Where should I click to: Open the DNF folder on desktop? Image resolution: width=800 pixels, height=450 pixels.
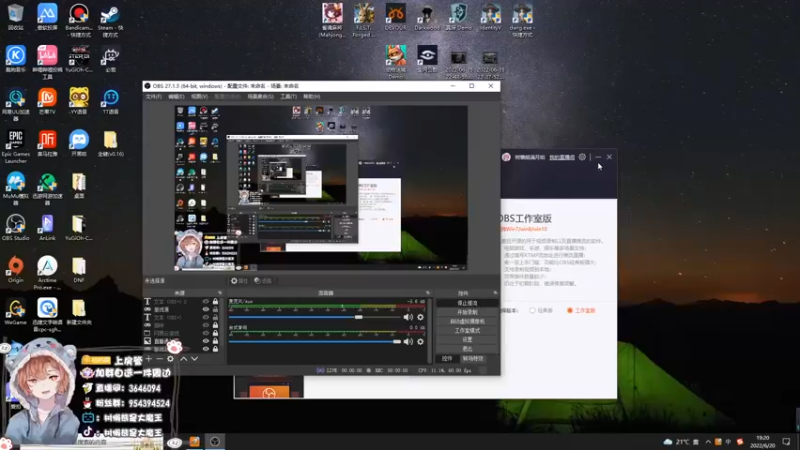pos(79,269)
